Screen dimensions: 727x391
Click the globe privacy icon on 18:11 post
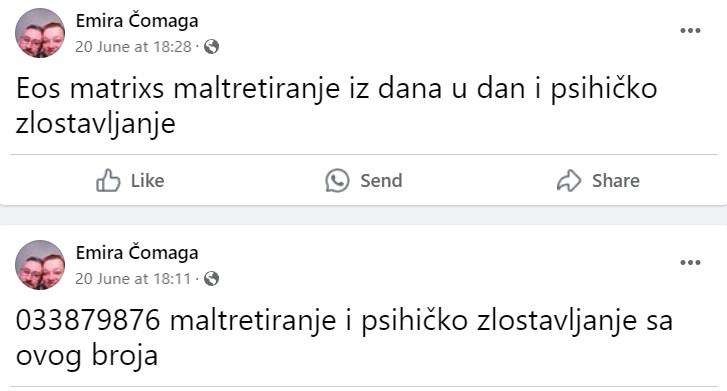(x=211, y=279)
